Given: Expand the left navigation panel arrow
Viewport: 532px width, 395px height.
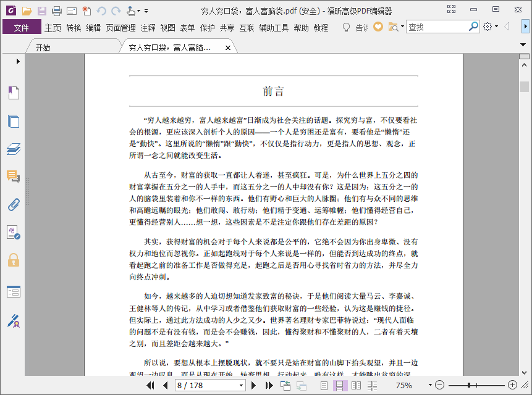Looking at the screenshot, I should [x=18, y=61].
